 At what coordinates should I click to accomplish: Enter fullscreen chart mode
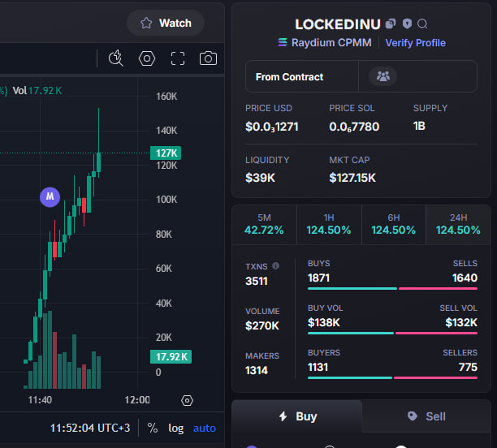(x=178, y=58)
